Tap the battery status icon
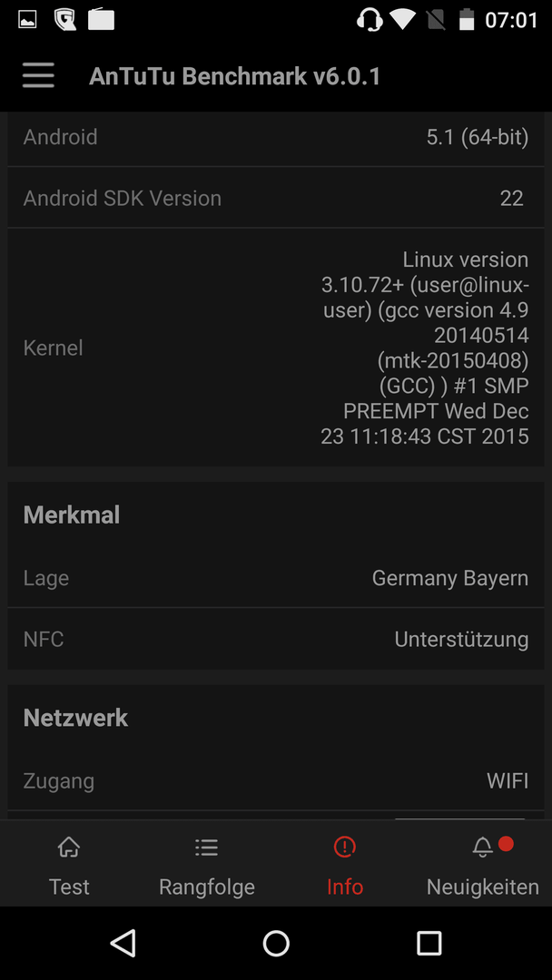The width and height of the screenshot is (552, 980). click(x=467, y=20)
